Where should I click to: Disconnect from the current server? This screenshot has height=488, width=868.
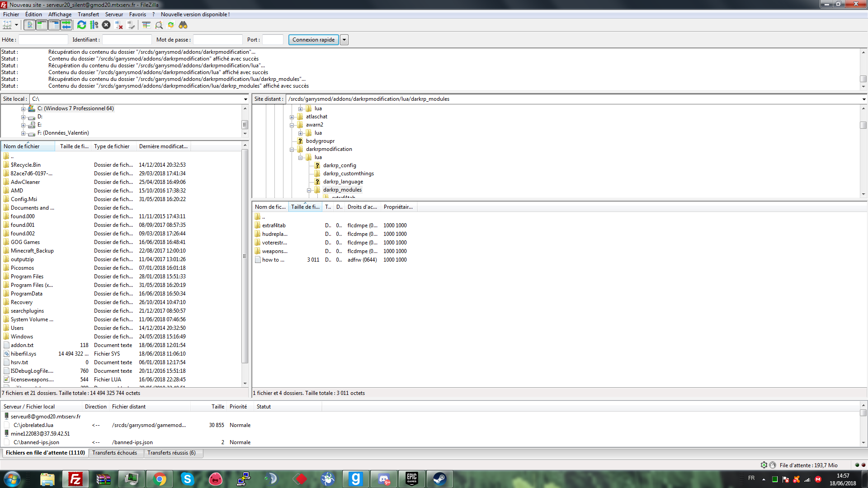118,25
